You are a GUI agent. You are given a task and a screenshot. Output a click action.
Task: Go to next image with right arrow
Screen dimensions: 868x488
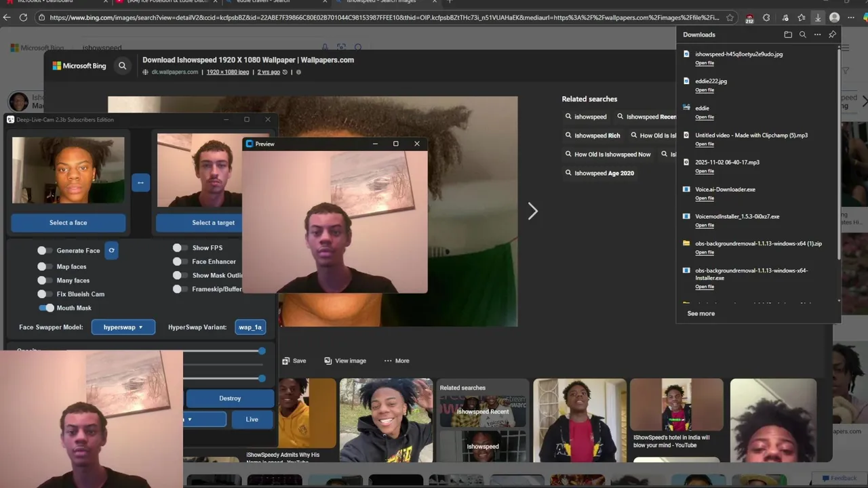click(532, 211)
